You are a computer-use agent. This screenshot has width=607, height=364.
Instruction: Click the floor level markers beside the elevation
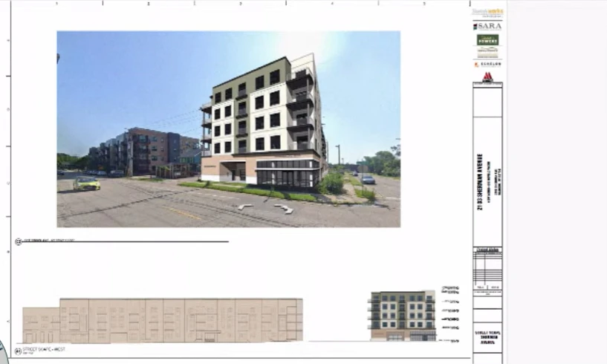(x=449, y=312)
